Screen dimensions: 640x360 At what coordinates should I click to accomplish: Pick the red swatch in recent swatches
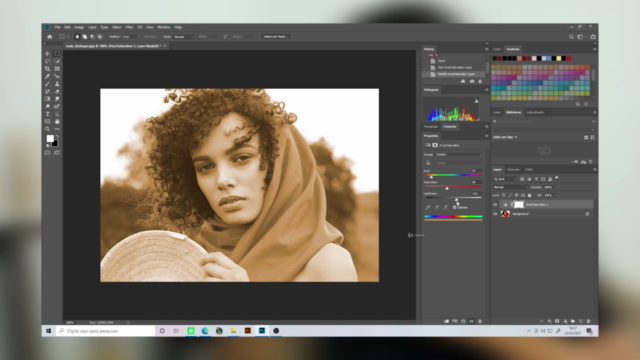[569, 59]
